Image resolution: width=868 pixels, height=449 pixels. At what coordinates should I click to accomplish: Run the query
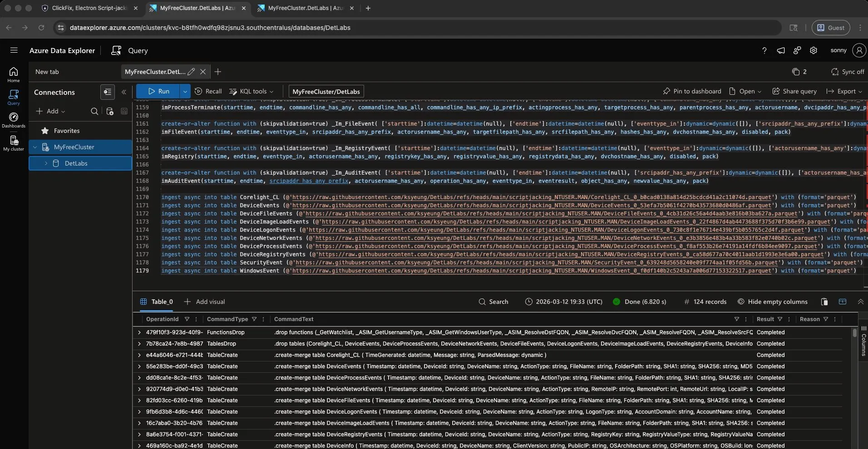pos(158,91)
